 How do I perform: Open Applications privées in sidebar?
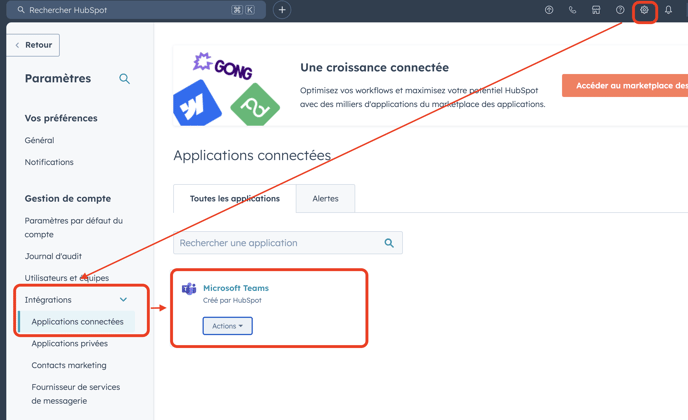point(69,343)
